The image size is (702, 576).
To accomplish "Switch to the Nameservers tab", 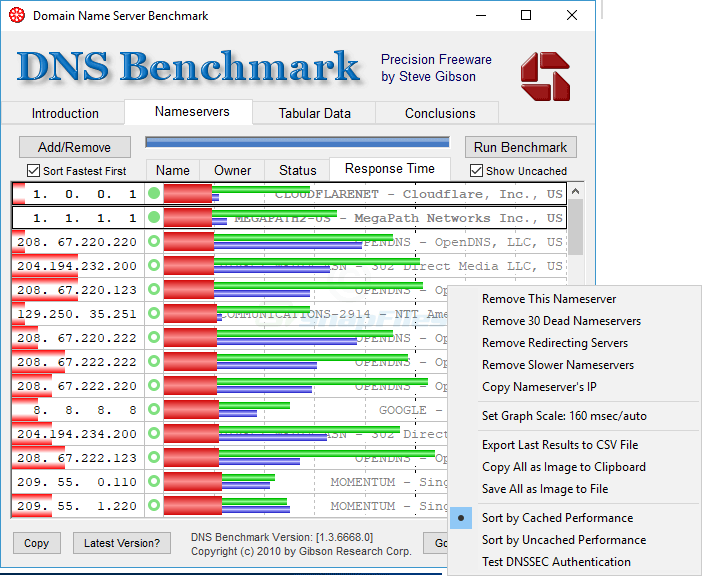I will [192, 111].
